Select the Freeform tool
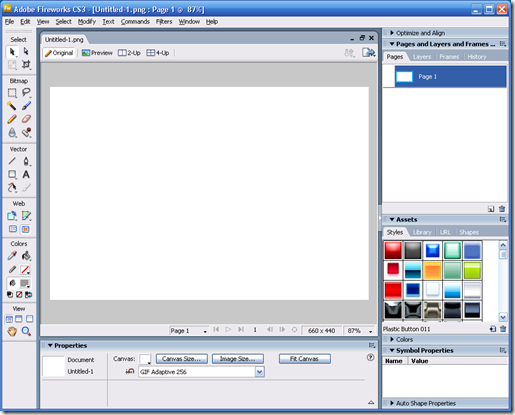Viewport: 515px width, 415px height. pos(12,188)
